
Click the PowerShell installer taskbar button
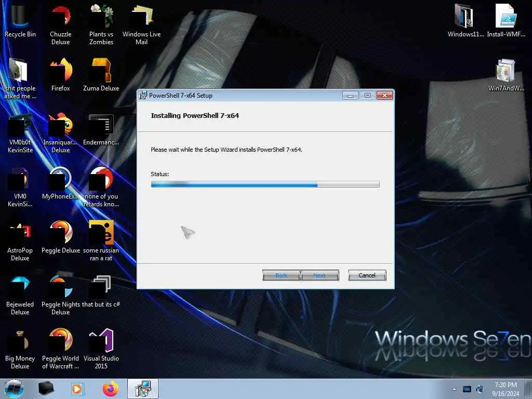tap(143, 389)
